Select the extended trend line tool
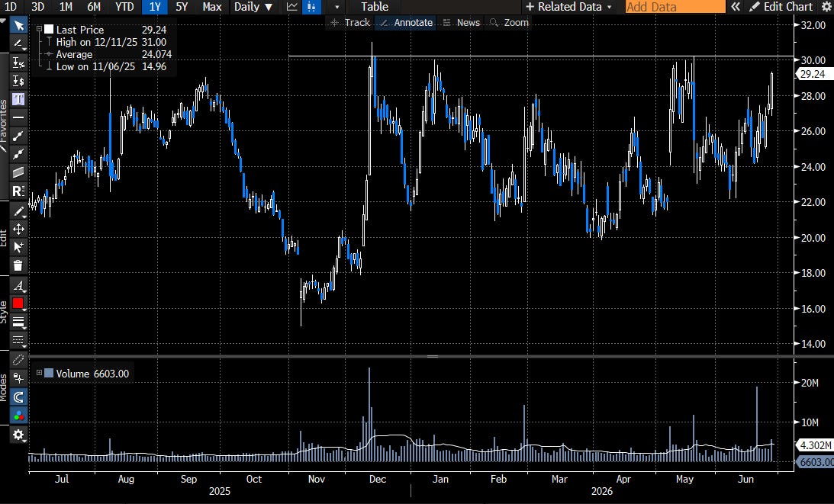This screenshot has height=504, width=834. [x=18, y=154]
